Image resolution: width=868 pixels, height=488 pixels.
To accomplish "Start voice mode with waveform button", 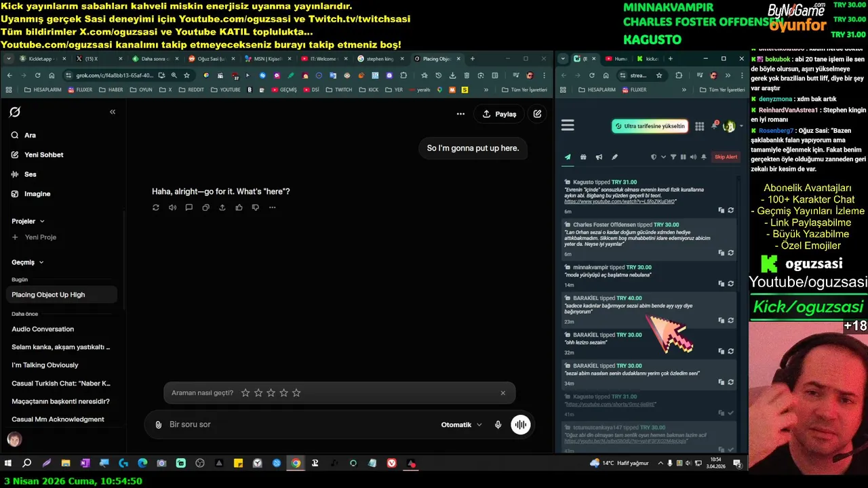I will tap(521, 424).
